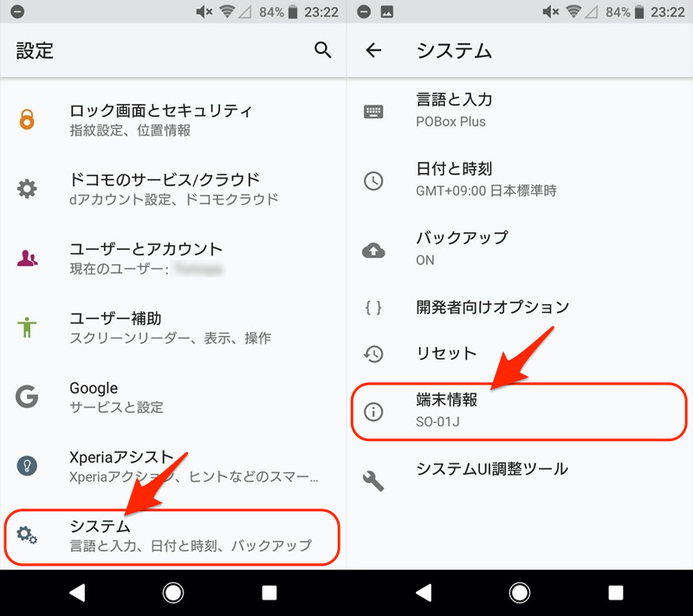The height and width of the screenshot is (616, 693).
Task: Open ドコモのサービス/クラウド
Action: click(172, 189)
